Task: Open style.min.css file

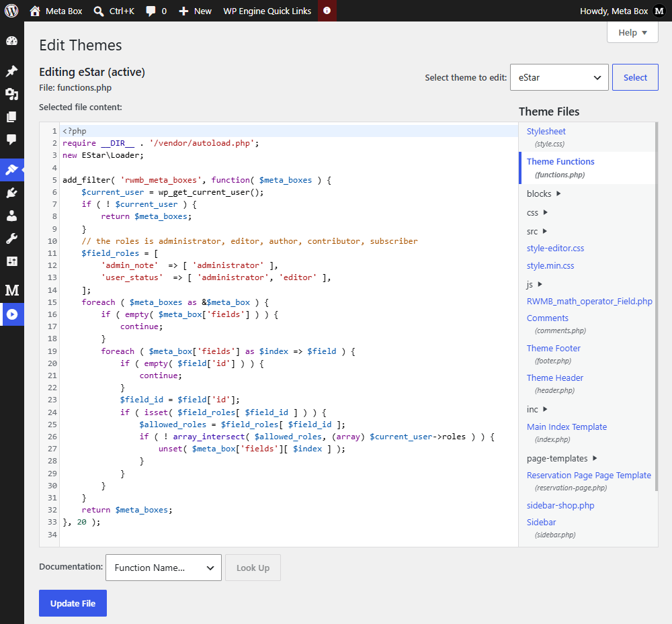Action: [550, 266]
